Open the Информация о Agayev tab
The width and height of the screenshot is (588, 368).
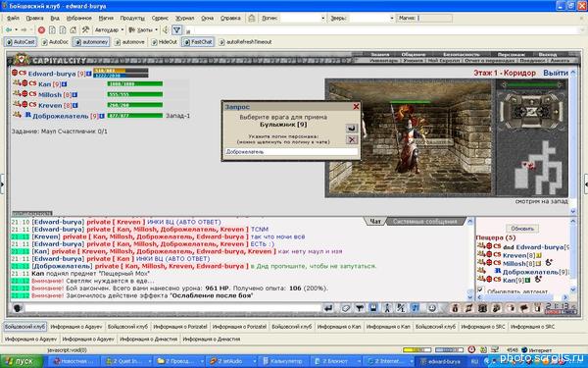coord(76,327)
